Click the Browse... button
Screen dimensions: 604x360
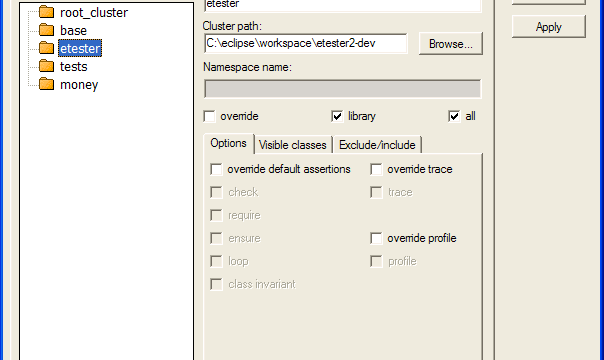(451, 44)
